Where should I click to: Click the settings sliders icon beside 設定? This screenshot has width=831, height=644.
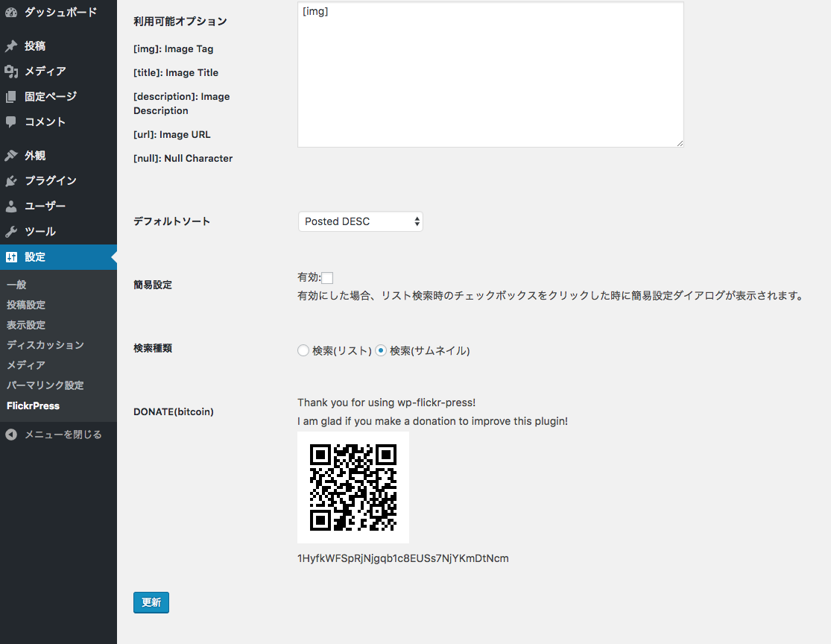coord(11,257)
